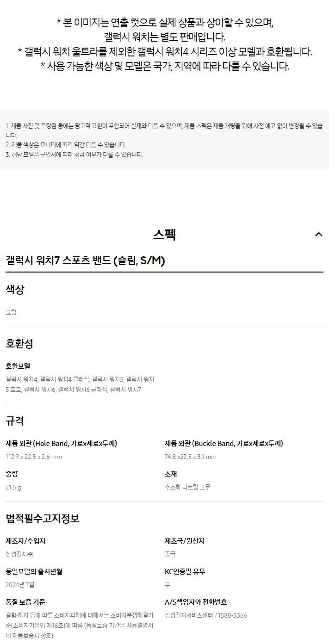
Task: Click notice about 사용 가능한 색상 및 모델
Action: point(165,66)
